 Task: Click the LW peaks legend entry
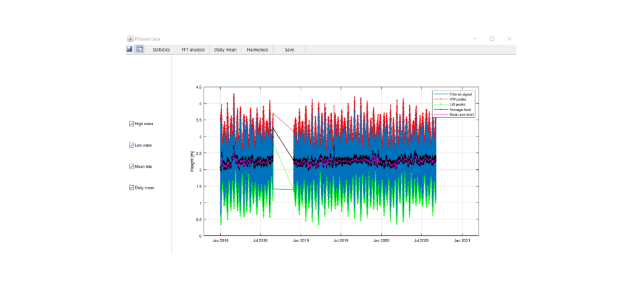coord(457,104)
